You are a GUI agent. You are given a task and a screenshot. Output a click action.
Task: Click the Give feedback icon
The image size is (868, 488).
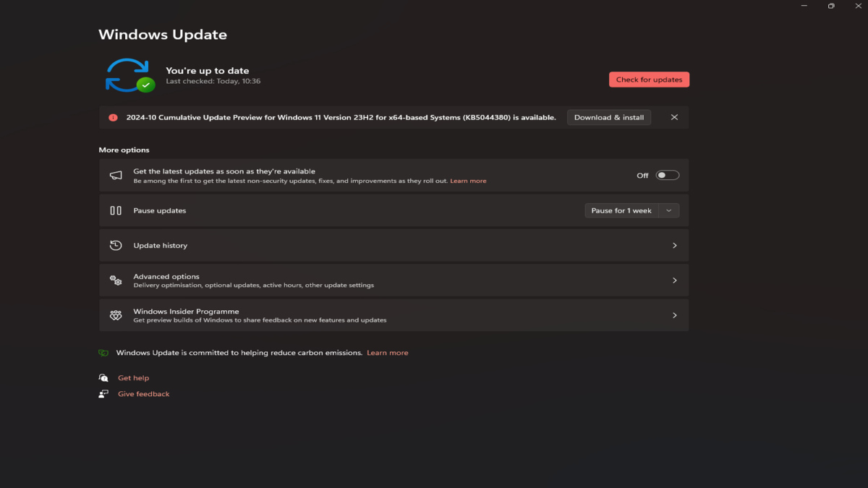[103, 394]
